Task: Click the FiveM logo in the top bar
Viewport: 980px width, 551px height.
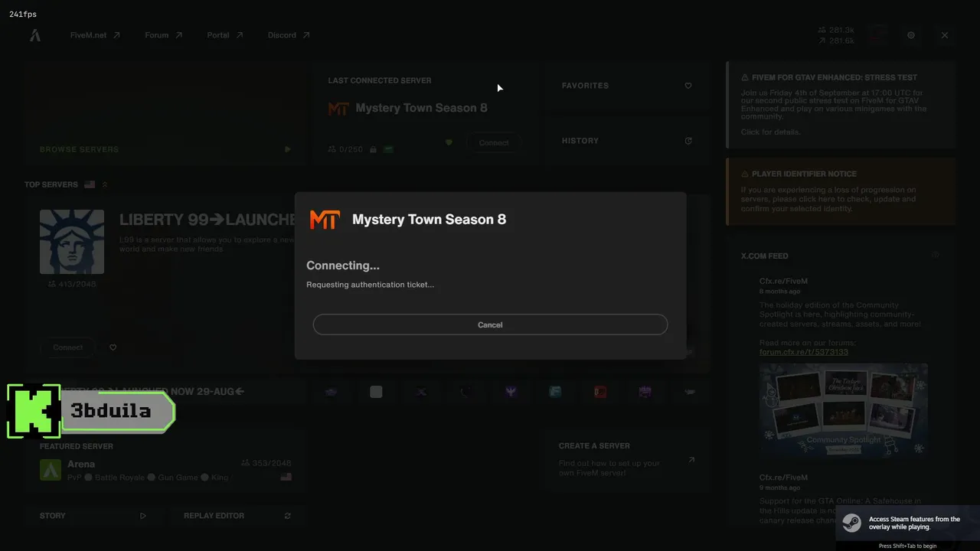Action: (x=35, y=35)
